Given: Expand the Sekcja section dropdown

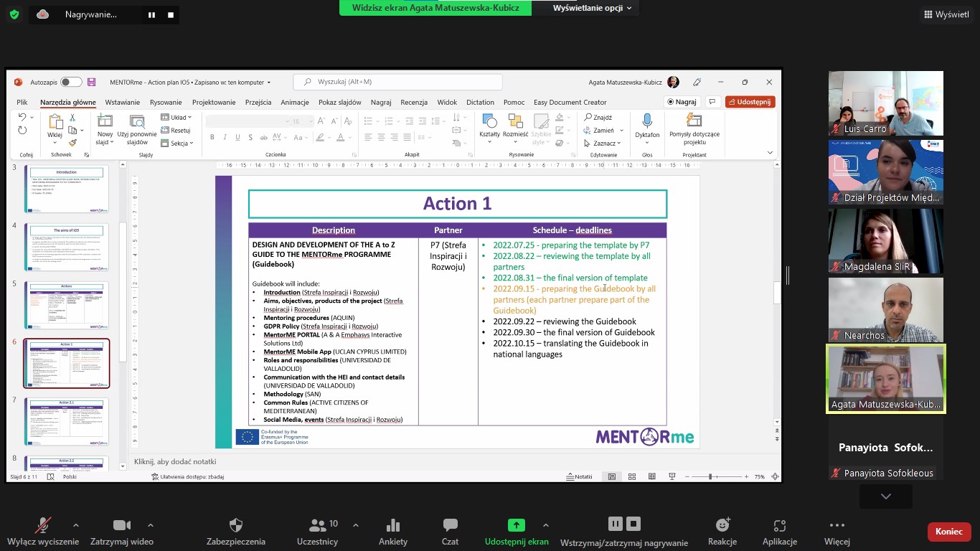Looking at the screenshot, I should point(176,143).
